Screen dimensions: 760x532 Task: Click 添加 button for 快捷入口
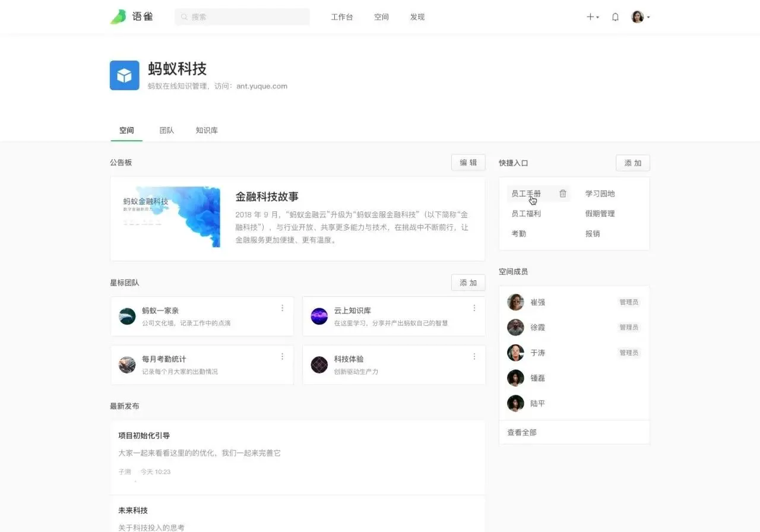pos(633,163)
